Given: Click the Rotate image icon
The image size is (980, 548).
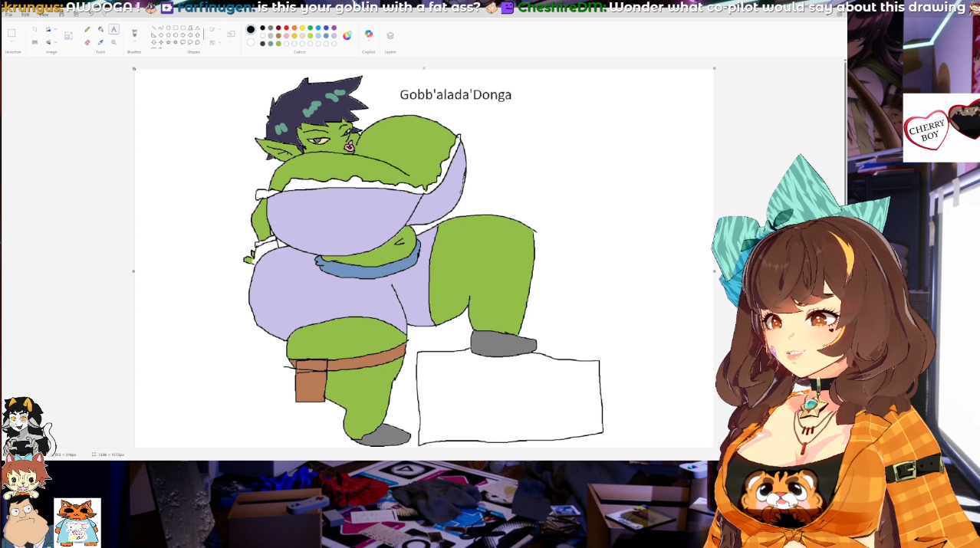Looking at the screenshot, I should point(48,29).
